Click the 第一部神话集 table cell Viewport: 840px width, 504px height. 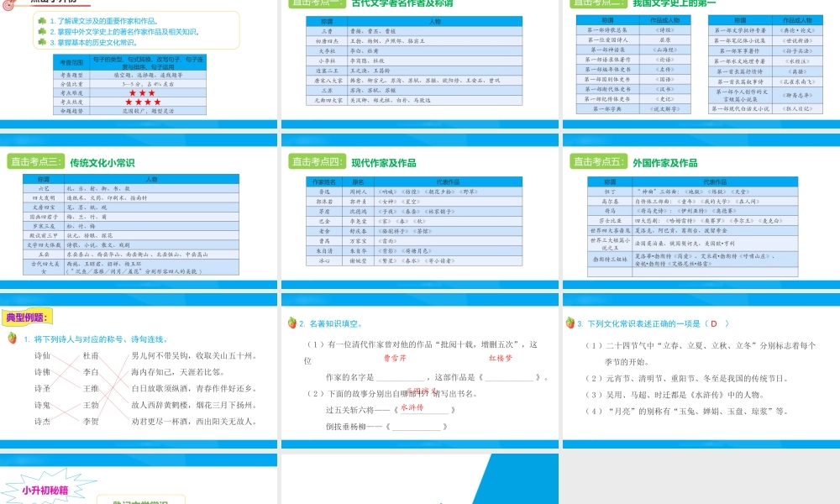pyautogui.click(x=607, y=50)
